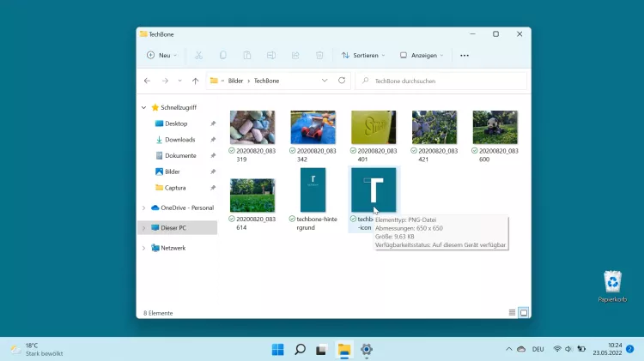The image size is (644, 361).
Task: Unpin Desktop using its pin icon
Action: click(x=213, y=123)
